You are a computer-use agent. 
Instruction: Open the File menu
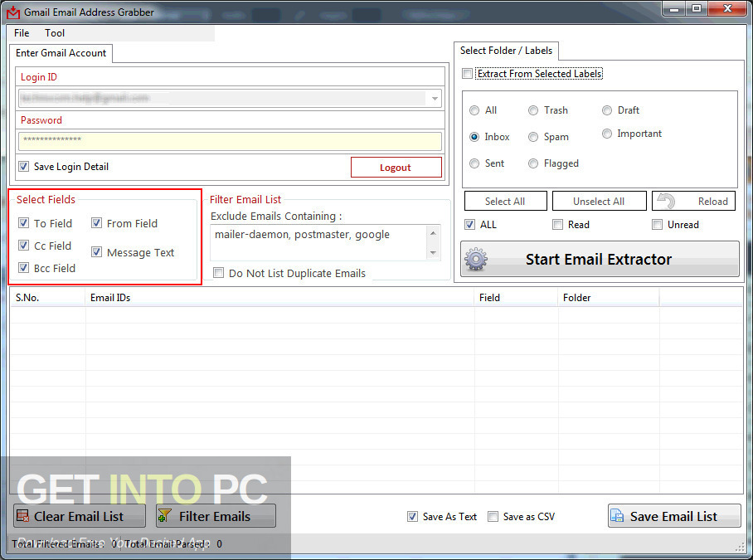[22, 33]
